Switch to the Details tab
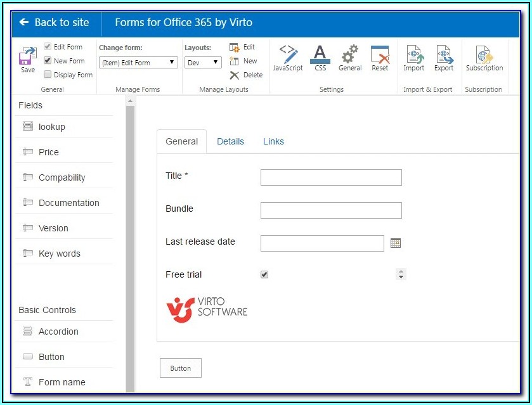532x405 pixels. pyautogui.click(x=230, y=142)
